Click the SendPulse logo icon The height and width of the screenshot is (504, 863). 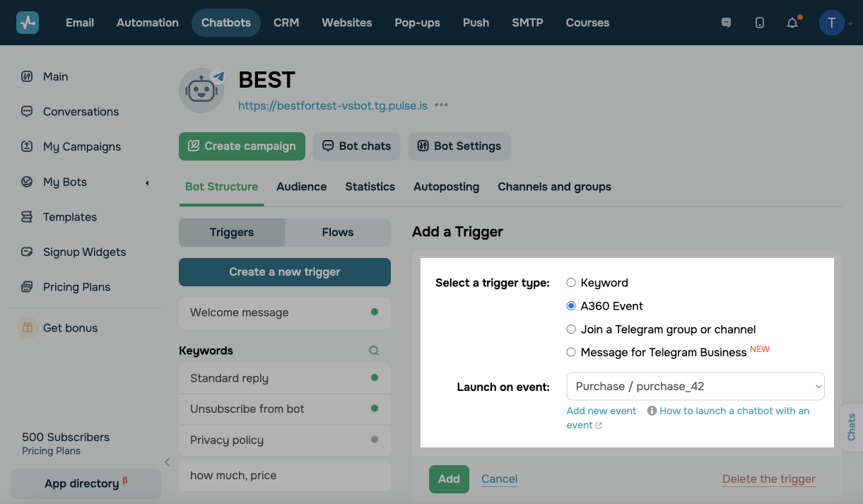pos(28,23)
